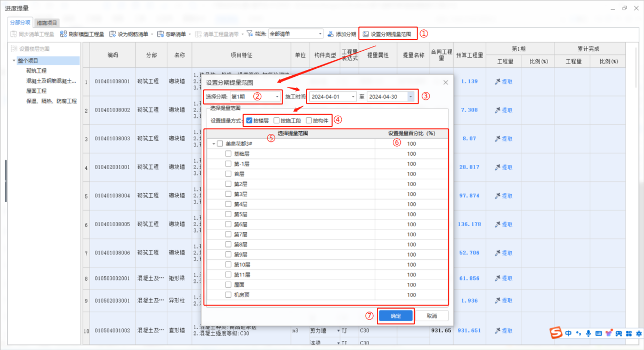Open the 剪力墙 component type dropdown
The width and height of the screenshot is (644, 350).
338,331
